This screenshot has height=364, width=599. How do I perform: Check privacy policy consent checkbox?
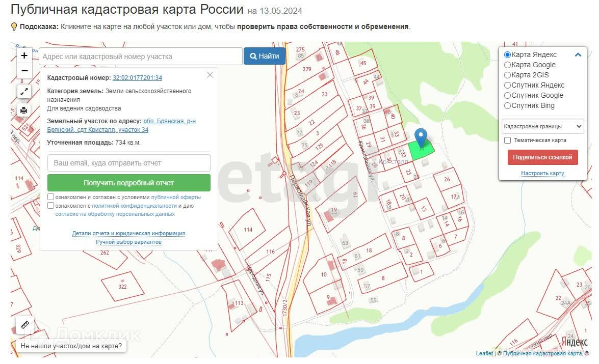pyautogui.click(x=50, y=205)
